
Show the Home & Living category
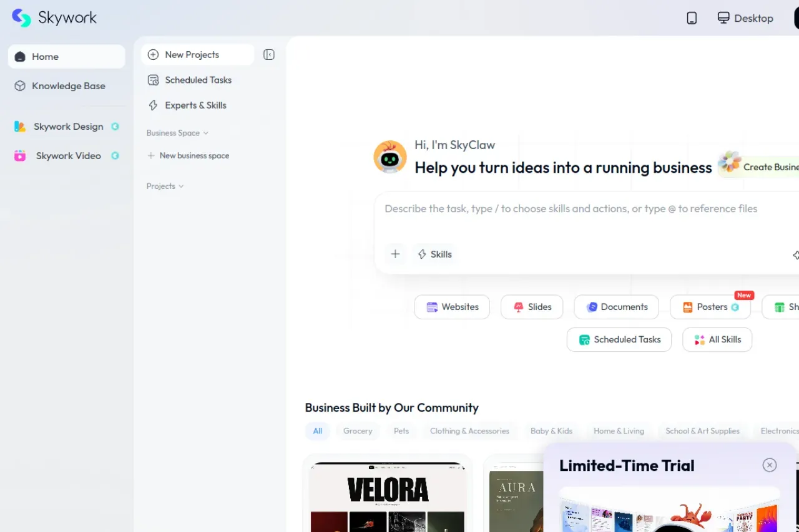tap(619, 431)
